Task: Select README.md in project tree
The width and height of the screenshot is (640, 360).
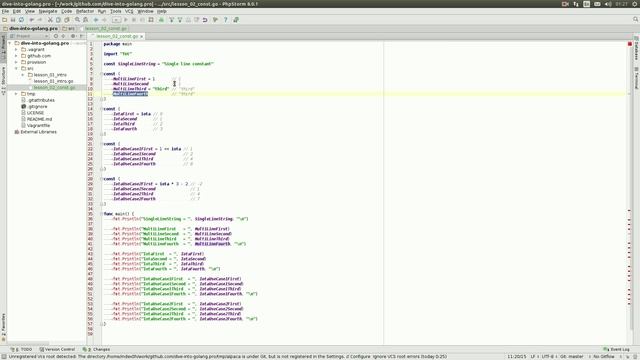Action: pos(39,119)
